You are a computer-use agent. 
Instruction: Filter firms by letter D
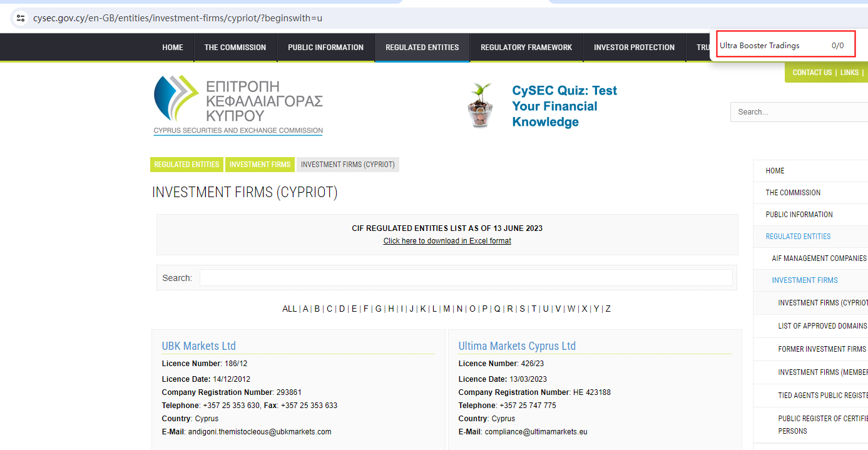[342, 309]
